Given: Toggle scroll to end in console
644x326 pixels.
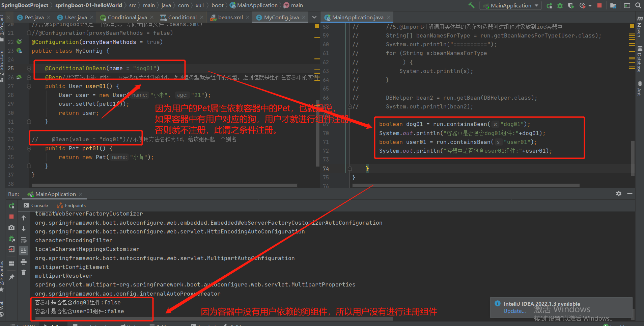Looking at the screenshot, I should pos(24,251).
